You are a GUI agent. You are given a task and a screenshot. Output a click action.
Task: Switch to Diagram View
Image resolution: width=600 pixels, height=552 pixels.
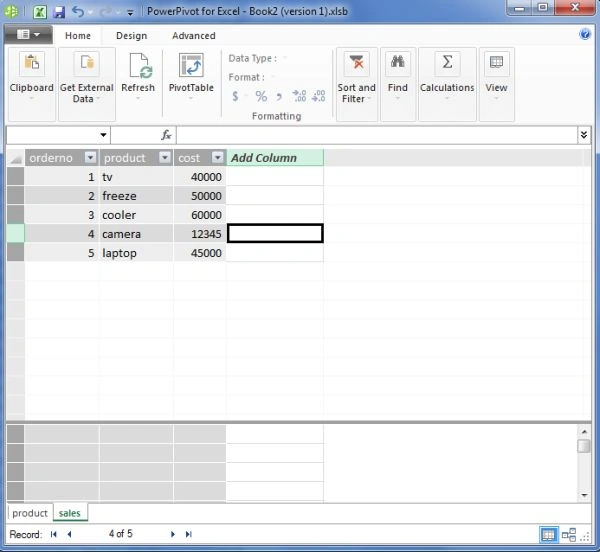[569, 535]
